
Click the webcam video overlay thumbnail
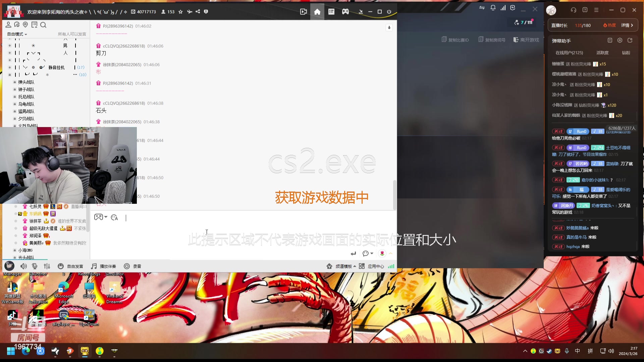(68, 165)
